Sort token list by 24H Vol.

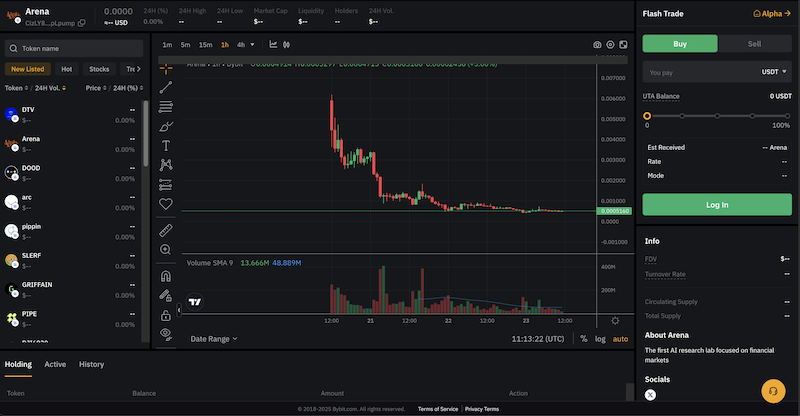pos(50,88)
